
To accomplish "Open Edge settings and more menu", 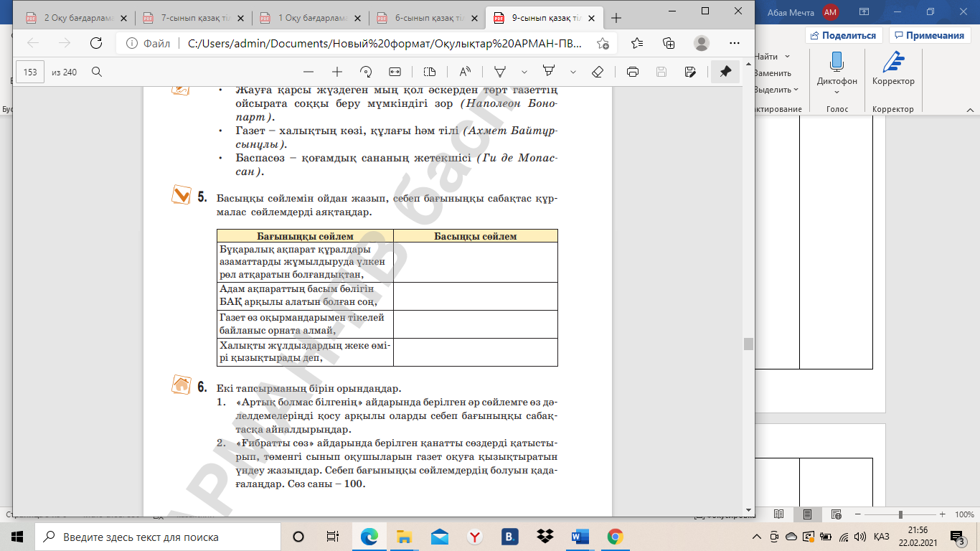I will [x=732, y=43].
